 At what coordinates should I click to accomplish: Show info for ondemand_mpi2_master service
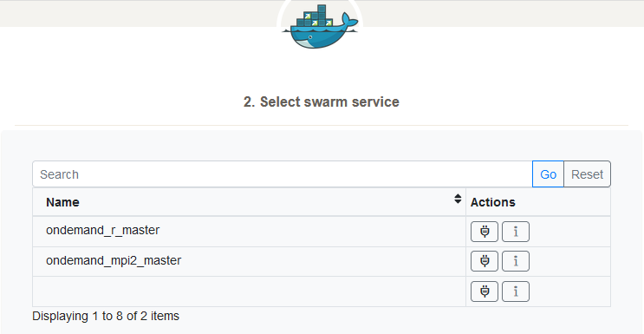click(x=516, y=261)
